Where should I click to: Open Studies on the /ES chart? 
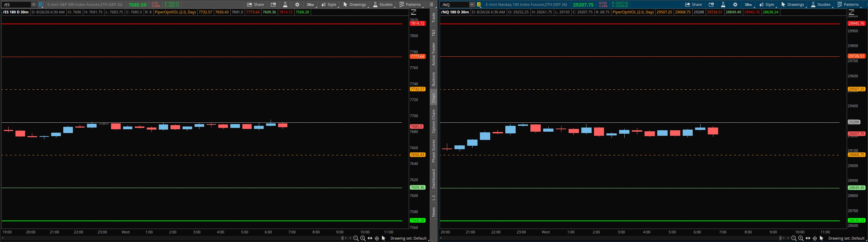coord(383,4)
